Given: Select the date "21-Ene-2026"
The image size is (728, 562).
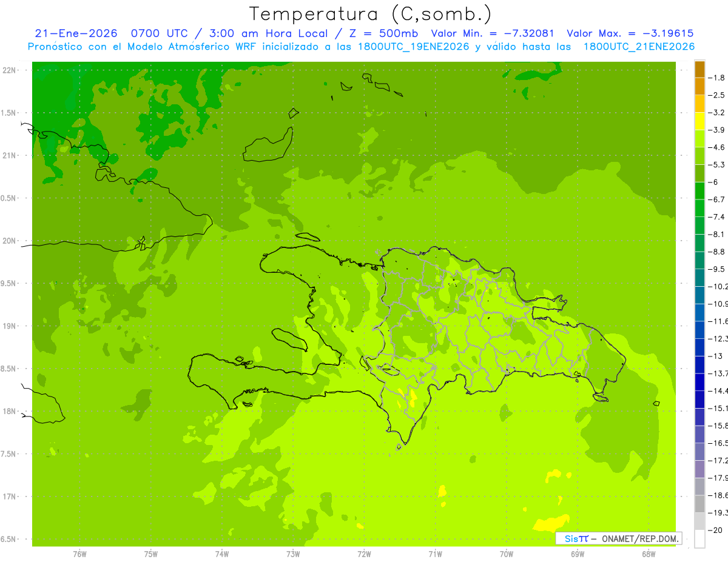Looking at the screenshot, I should [75, 34].
